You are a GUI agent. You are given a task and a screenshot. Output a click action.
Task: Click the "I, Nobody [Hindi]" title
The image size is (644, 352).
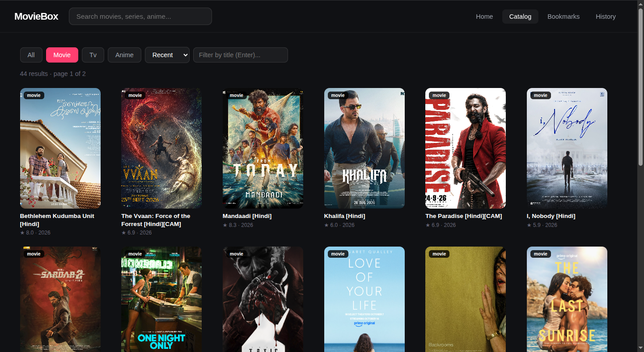551,216
